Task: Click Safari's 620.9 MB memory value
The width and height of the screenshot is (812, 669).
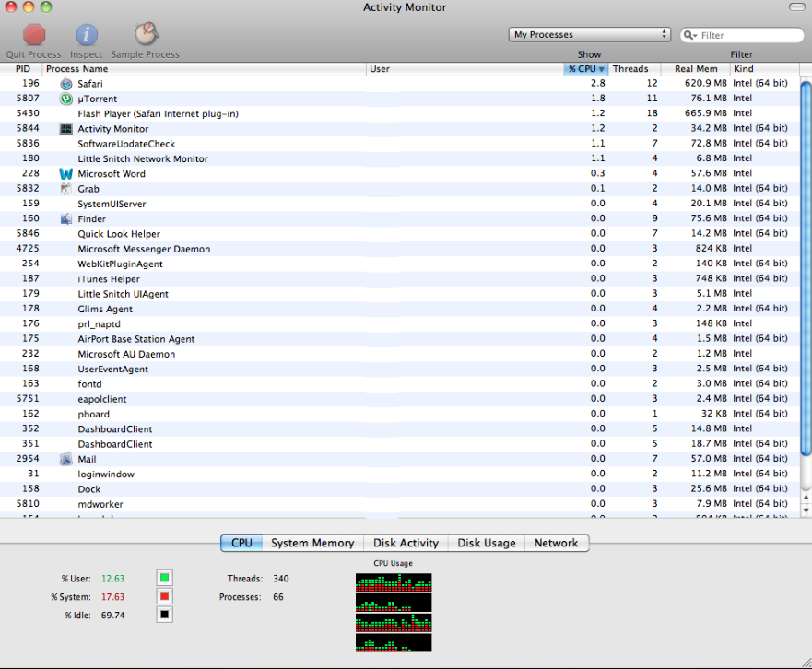Action: pos(706,83)
